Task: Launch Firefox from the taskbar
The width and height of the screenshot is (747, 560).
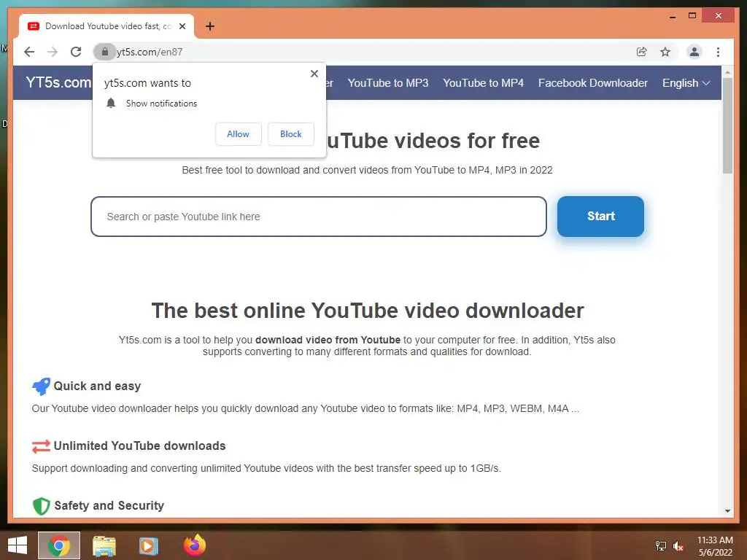Action: coord(194,545)
